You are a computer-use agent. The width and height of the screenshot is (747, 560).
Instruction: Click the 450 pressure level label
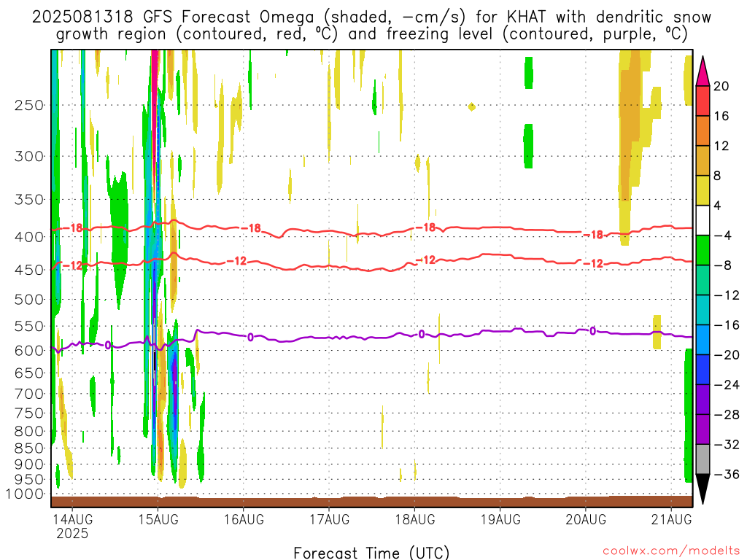coord(29,270)
